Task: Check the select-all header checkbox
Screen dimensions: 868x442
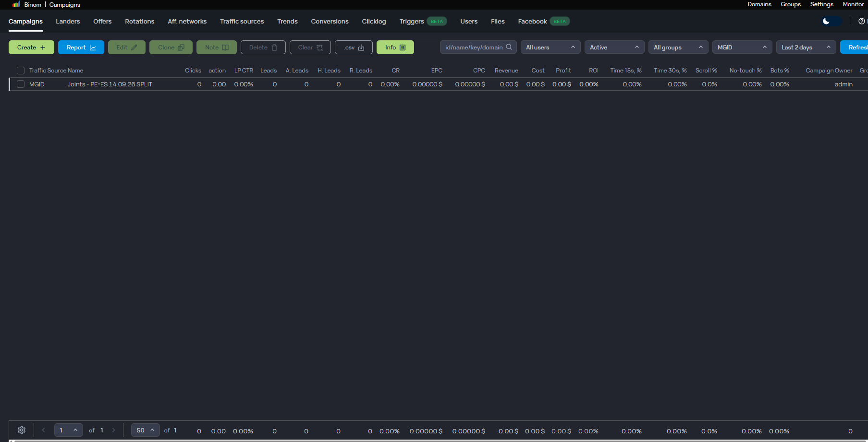Action: [x=21, y=71]
